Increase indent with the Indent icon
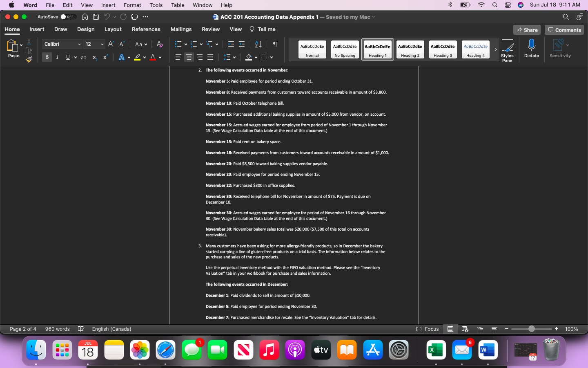 241,44
